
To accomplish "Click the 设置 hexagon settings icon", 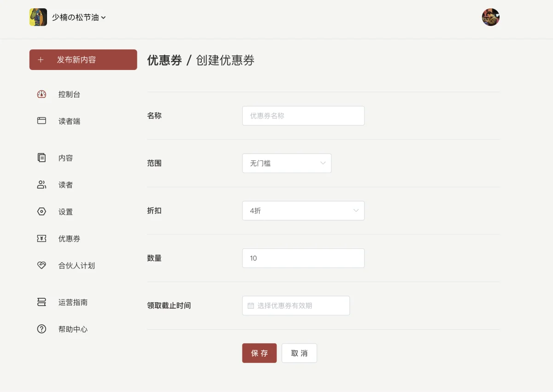I will 41,212.
